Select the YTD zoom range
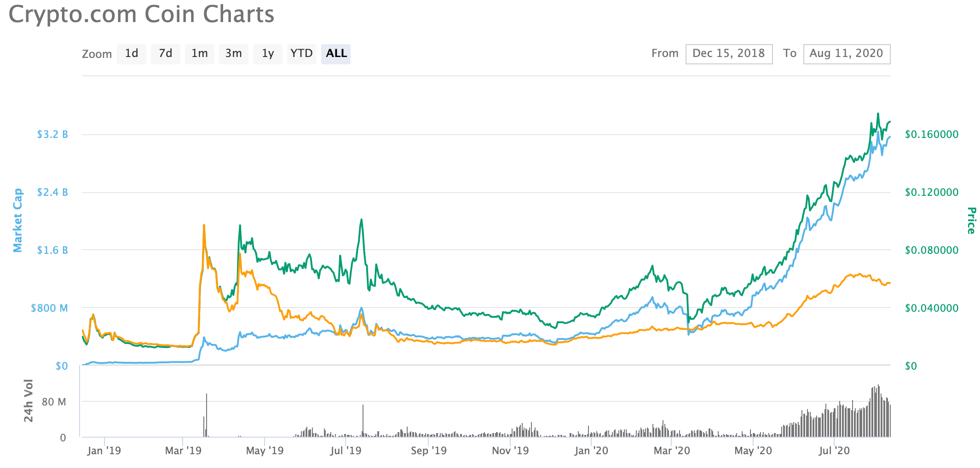The width and height of the screenshot is (980, 468). click(x=302, y=53)
